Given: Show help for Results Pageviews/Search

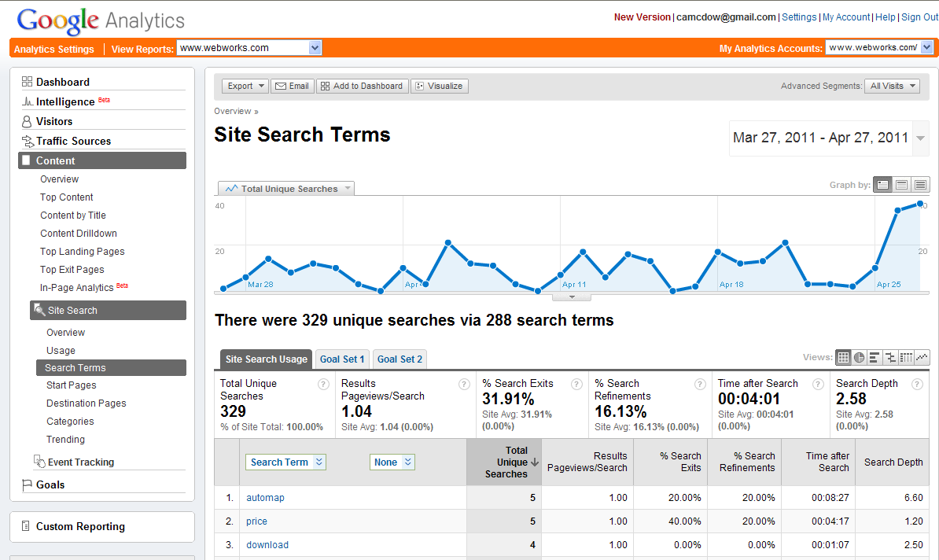Looking at the screenshot, I should point(464,385).
